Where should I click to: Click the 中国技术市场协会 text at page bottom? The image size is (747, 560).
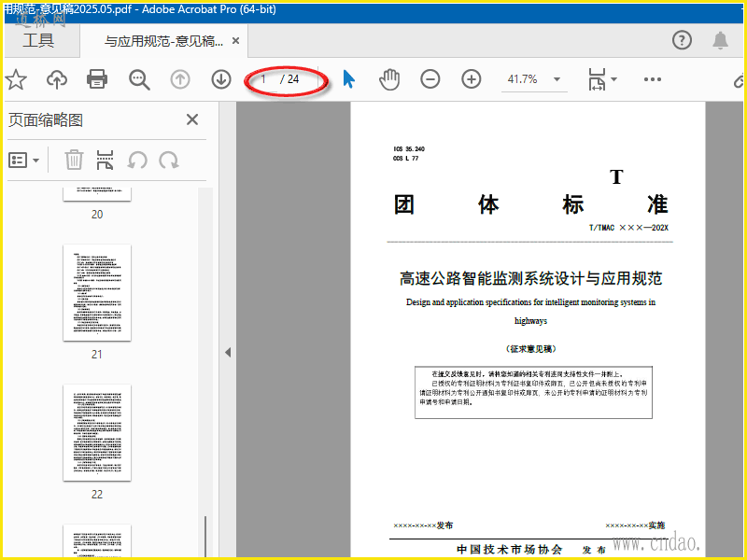[509, 549]
